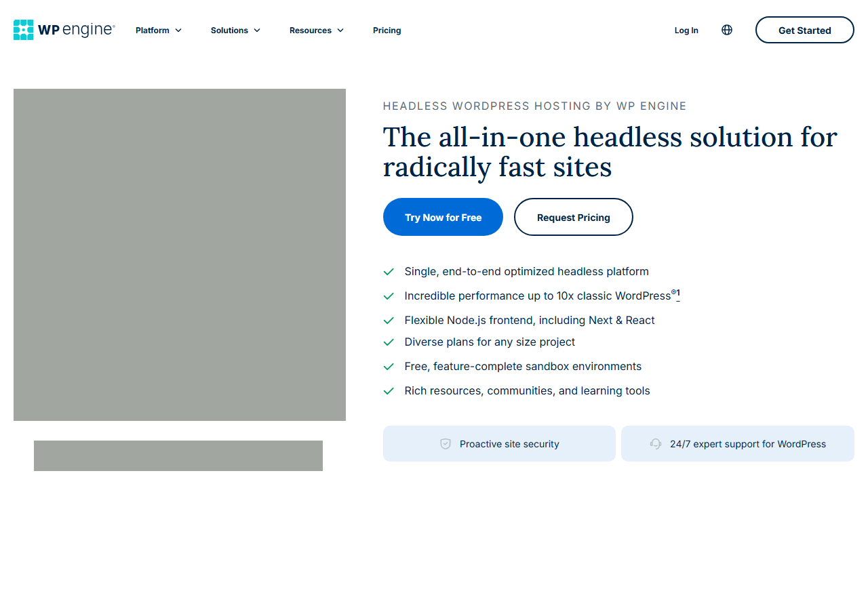Click checkmark next to Rich resources

[389, 391]
